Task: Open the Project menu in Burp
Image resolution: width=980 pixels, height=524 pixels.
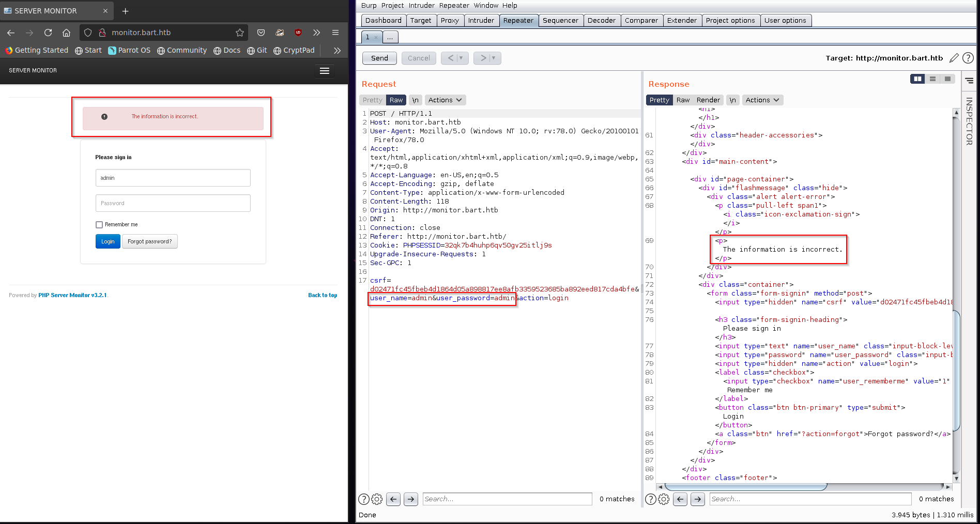Action: click(392, 6)
